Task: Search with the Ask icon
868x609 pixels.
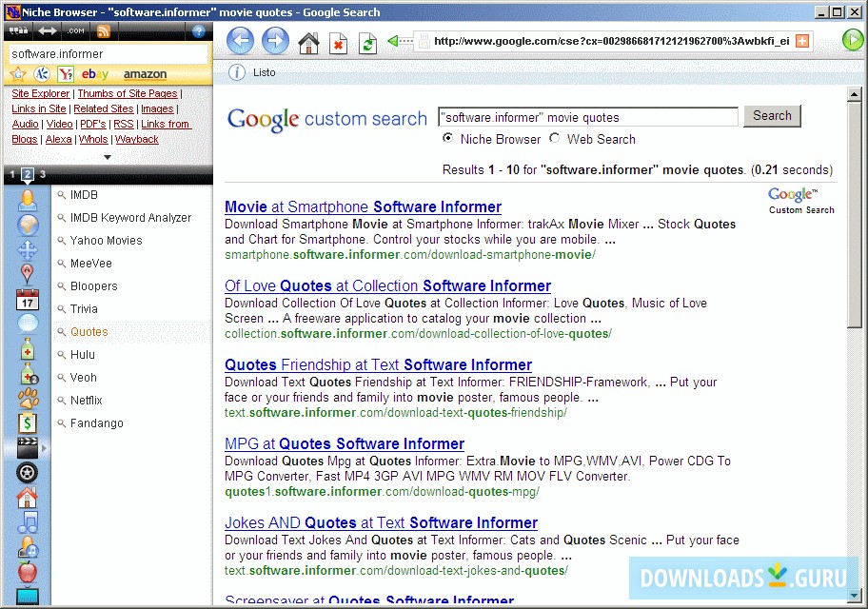Action: click(42, 73)
